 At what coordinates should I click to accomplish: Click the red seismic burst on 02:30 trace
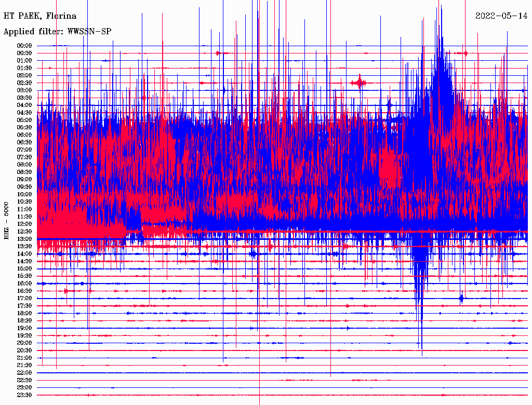[x=359, y=83]
